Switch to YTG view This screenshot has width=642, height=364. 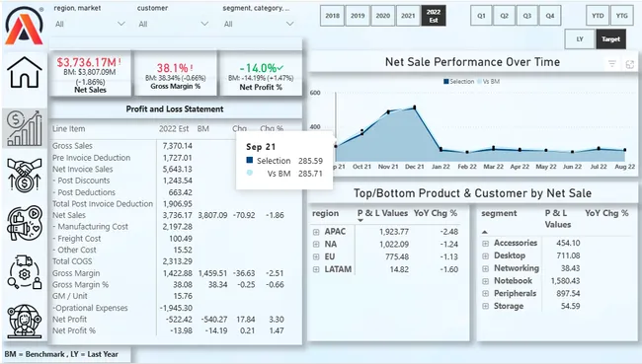click(621, 16)
